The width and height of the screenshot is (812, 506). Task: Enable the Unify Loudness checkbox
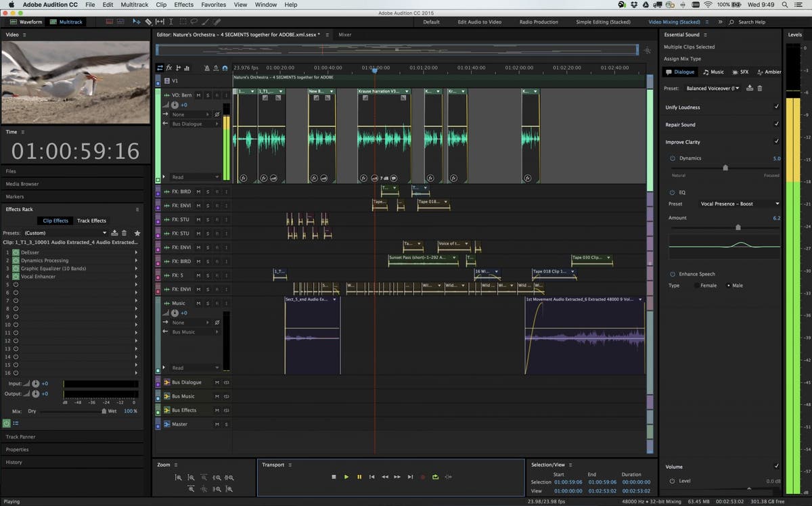(776, 107)
